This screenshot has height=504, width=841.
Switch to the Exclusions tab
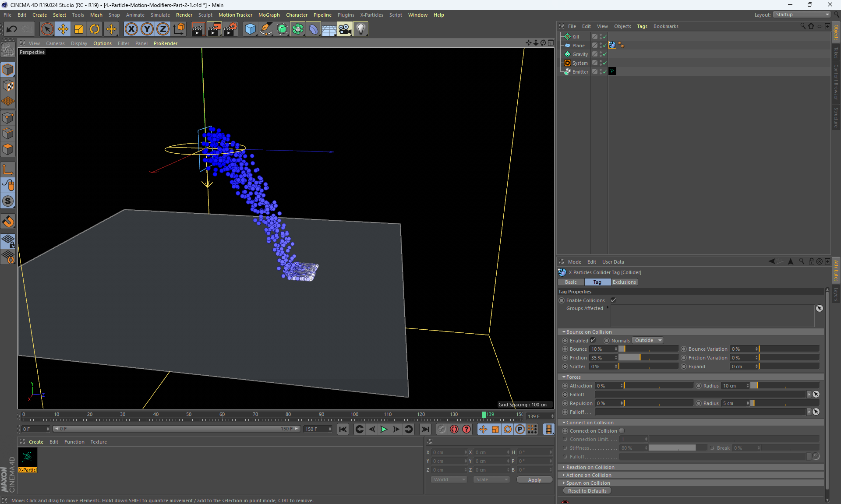tap(624, 282)
